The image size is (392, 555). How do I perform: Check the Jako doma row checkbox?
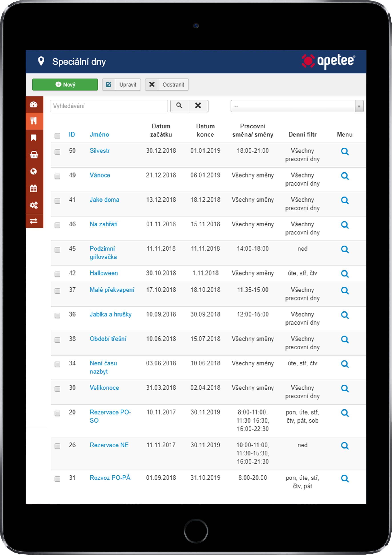pyautogui.click(x=57, y=201)
